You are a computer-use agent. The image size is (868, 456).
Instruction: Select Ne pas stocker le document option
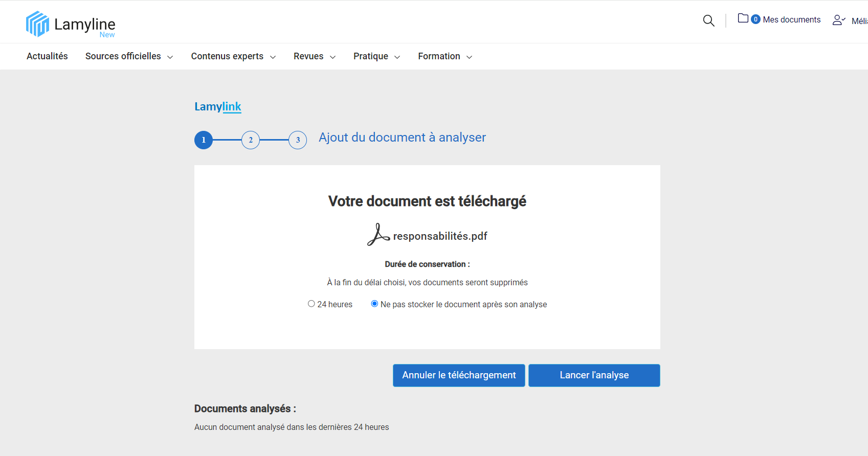pyautogui.click(x=374, y=304)
